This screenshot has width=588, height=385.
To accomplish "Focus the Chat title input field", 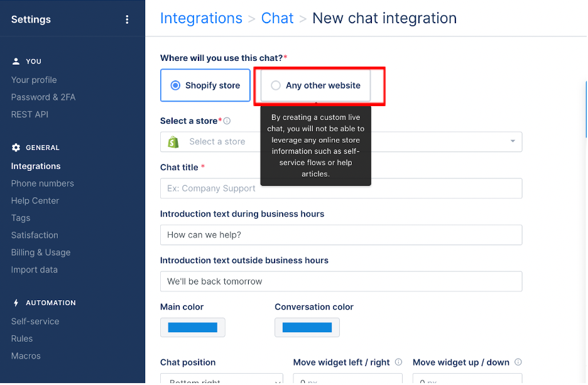I will 341,188.
